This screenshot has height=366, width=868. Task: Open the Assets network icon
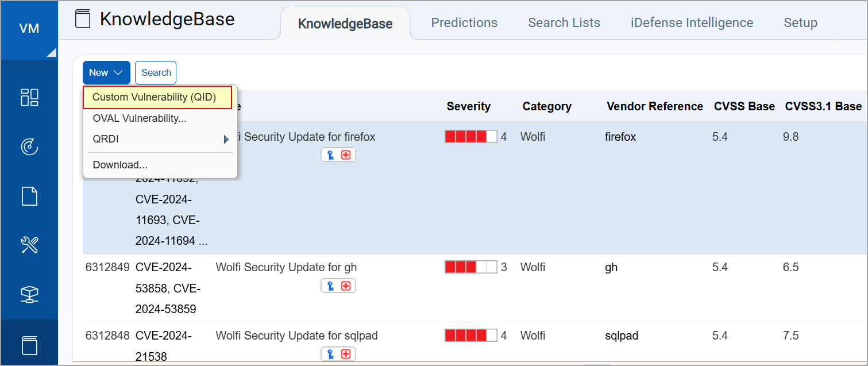(29, 294)
